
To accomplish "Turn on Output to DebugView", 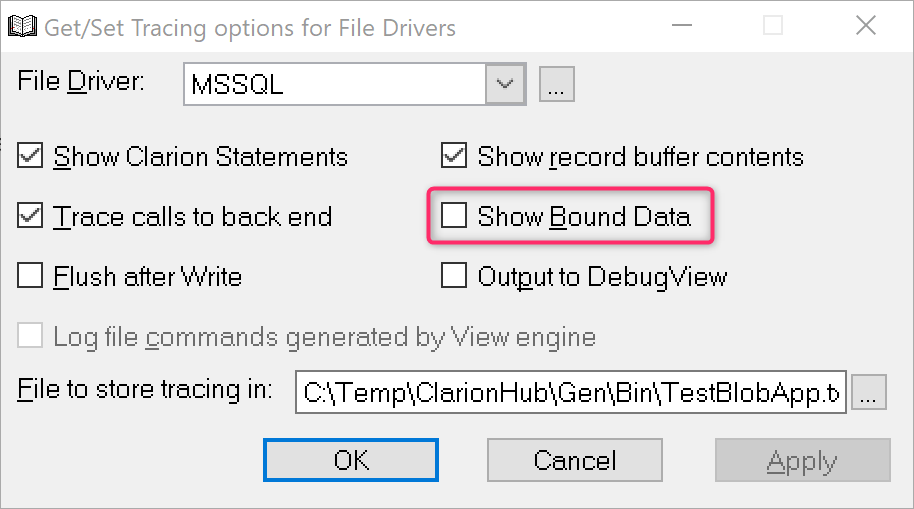I will click(455, 275).
